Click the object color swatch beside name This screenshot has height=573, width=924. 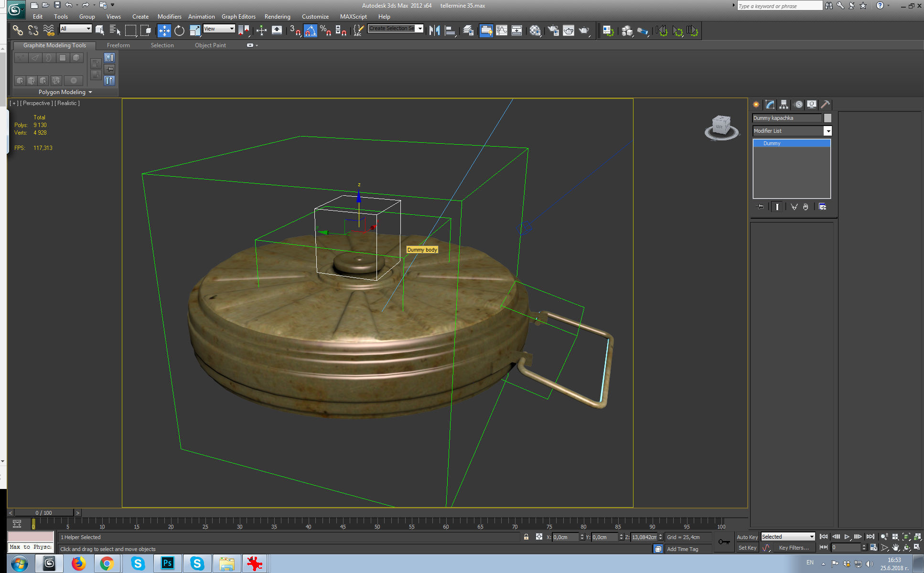coord(827,118)
